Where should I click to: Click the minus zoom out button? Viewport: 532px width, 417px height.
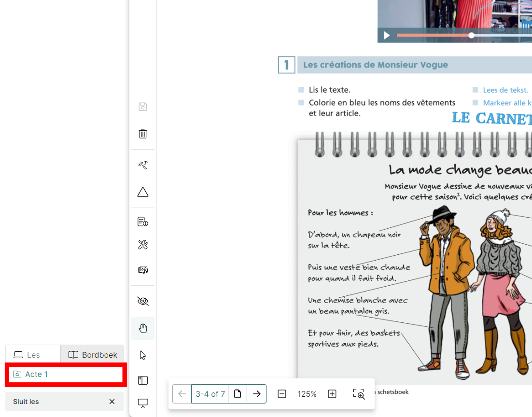282,394
